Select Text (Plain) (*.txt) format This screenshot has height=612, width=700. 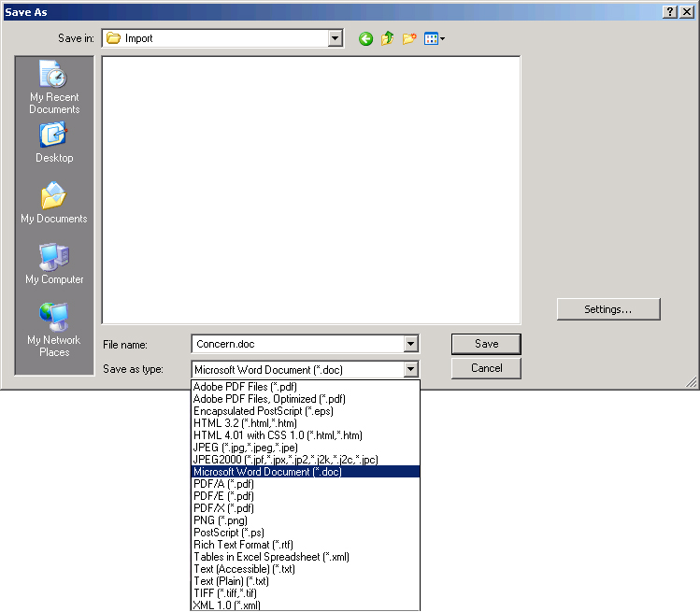(x=306, y=581)
